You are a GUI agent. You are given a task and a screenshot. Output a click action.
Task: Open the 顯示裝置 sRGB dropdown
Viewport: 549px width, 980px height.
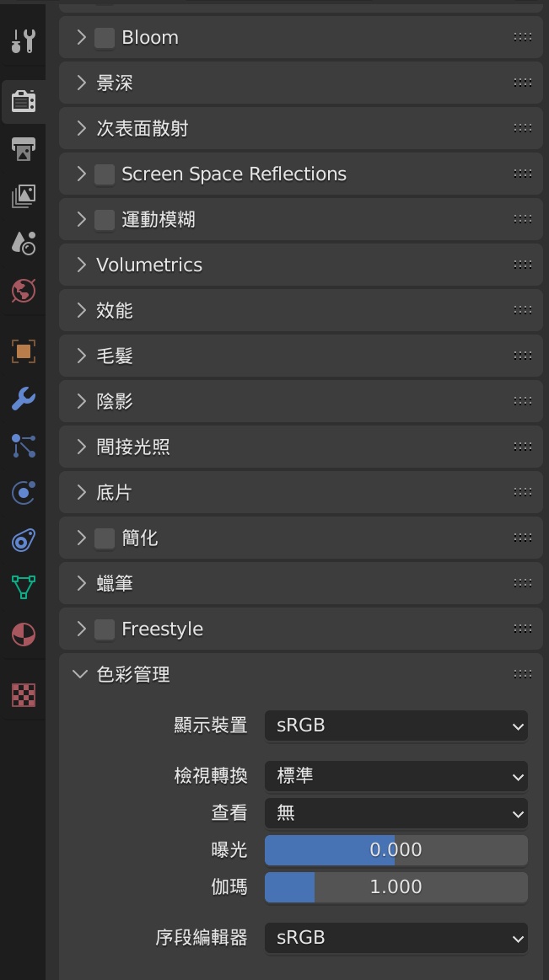(396, 726)
